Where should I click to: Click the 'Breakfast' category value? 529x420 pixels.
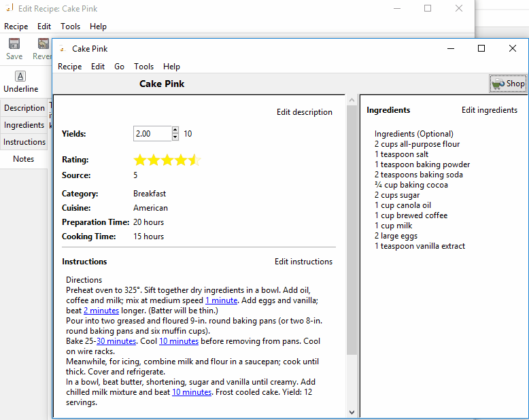pyautogui.click(x=150, y=194)
